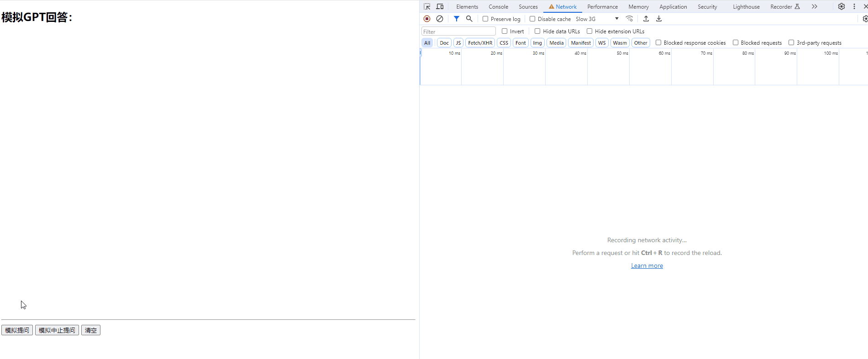Click the Import HAR upload icon
The width and height of the screenshot is (868, 359).
[x=646, y=19]
